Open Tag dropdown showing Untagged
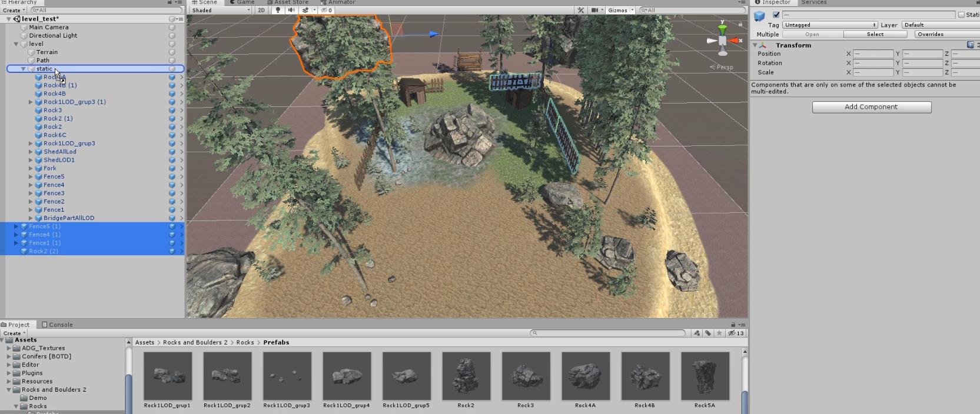 click(x=830, y=25)
